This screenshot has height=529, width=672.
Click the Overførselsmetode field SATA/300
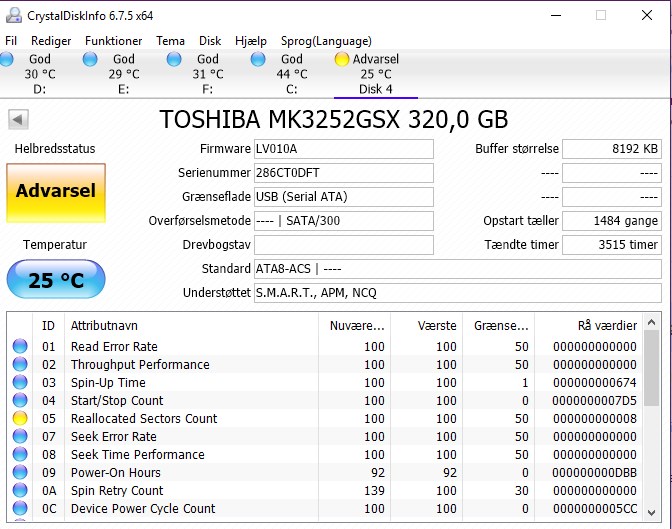[x=344, y=221]
